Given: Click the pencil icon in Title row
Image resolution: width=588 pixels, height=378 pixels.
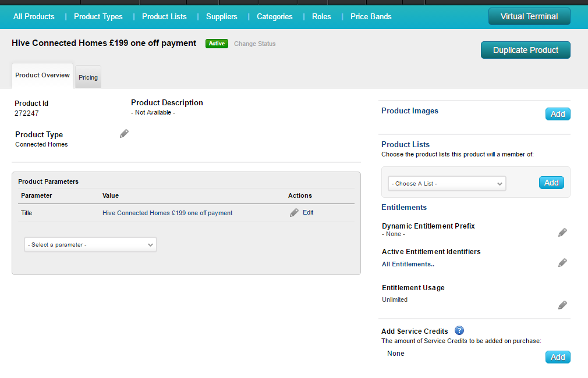Looking at the screenshot, I should pyautogui.click(x=294, y=213).
